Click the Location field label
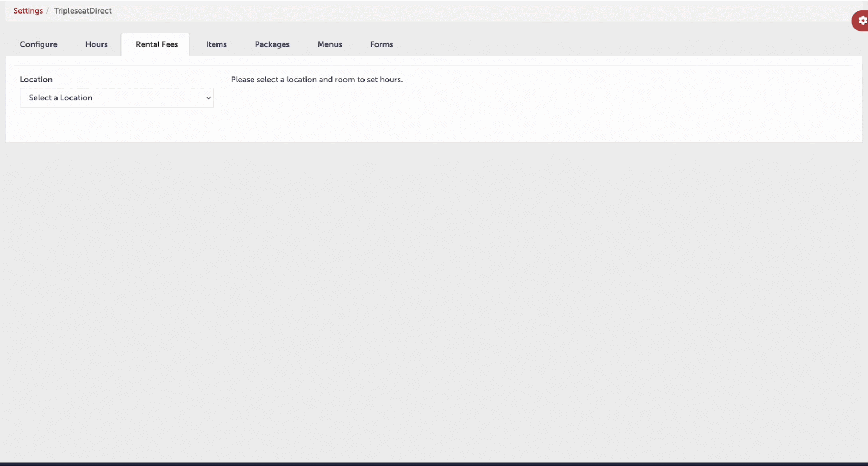The height and width of the screenshot is (466, 868). click(36, 80)
